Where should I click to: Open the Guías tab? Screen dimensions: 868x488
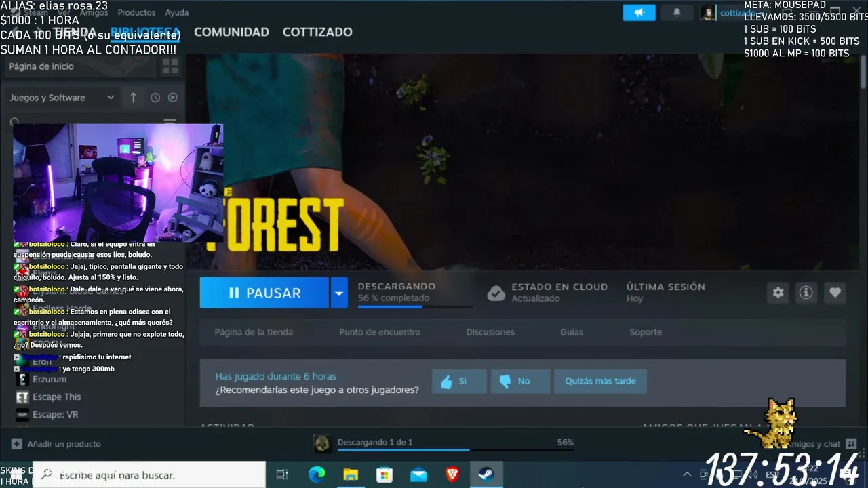[572, 332]
